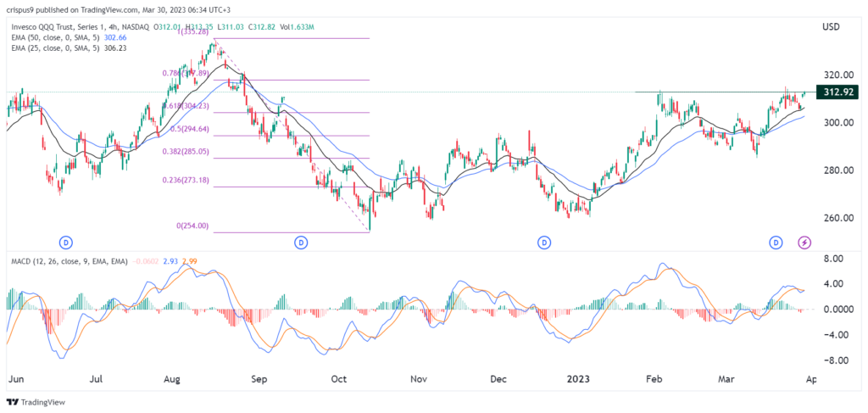Click the dividend D marker in mid-December
Image resolution: width=868 pixels, height=413 pixels.
545,242
